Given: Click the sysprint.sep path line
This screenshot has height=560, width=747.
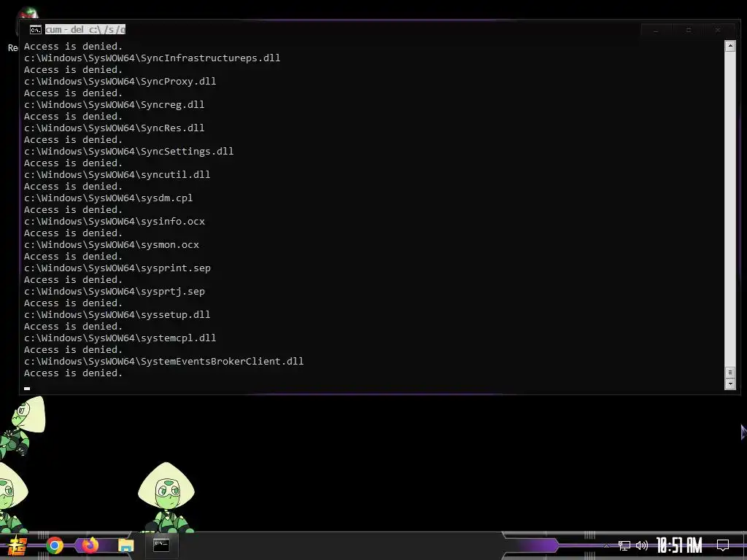Looking at the screenshot, I should [x=117, y=268].
